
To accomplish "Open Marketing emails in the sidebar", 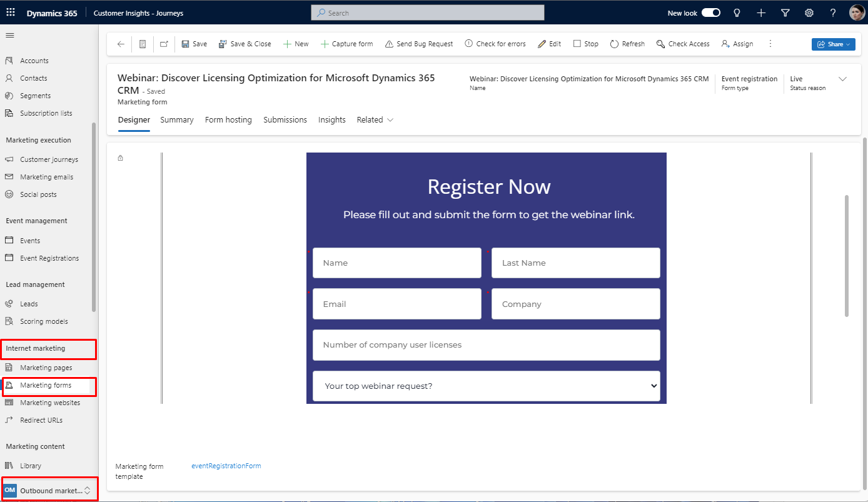I will tap(47, 177).
